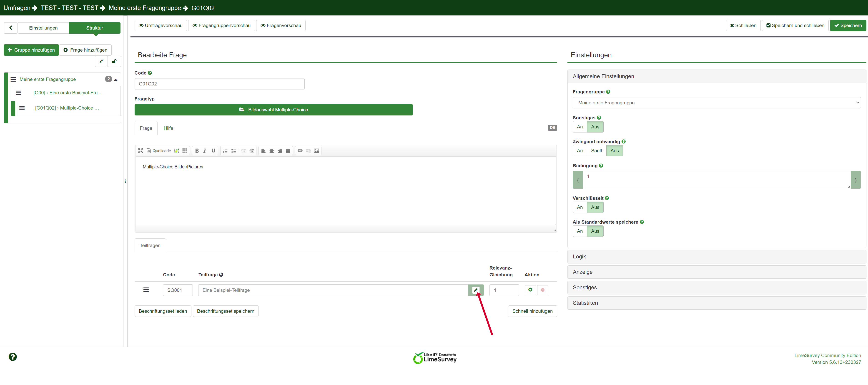
Task: Maximize the question text editor
Action: click(140, 150)
